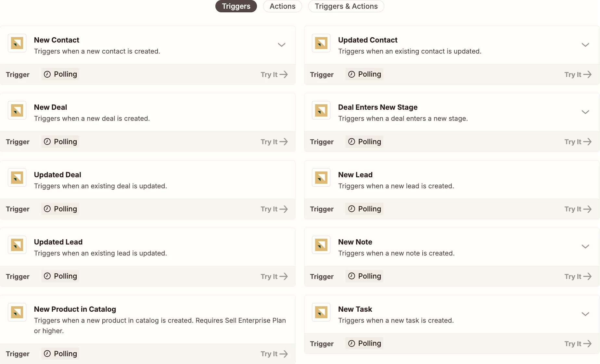Click the Updated Contact app logo icon
600x364 pixels.
(321, 43)
